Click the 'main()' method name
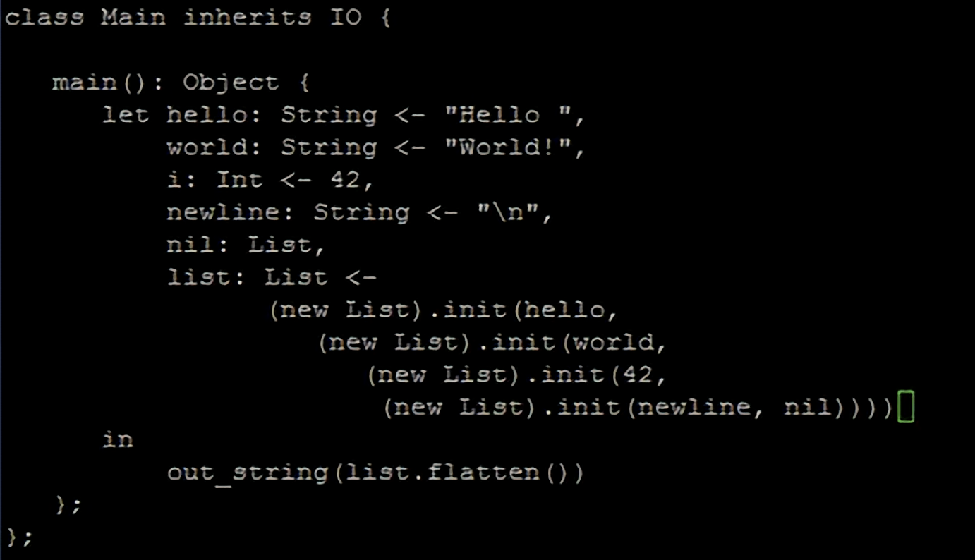 click(98, 83)
